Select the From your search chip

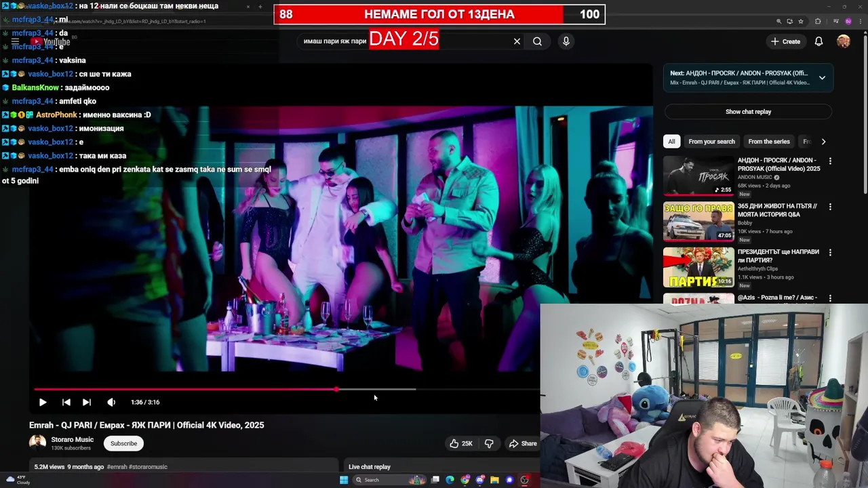pos(711,142)
